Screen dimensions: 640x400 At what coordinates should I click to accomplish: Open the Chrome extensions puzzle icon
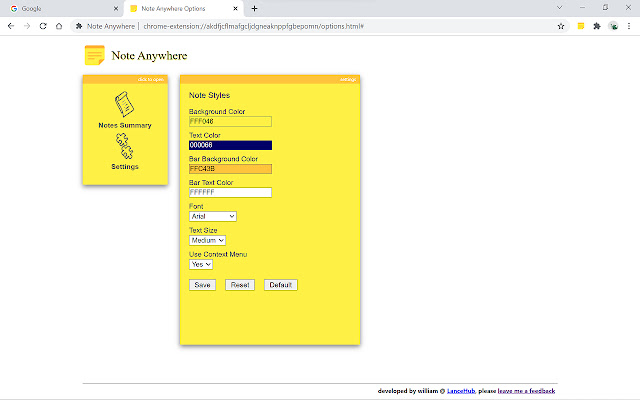(596, 25)
